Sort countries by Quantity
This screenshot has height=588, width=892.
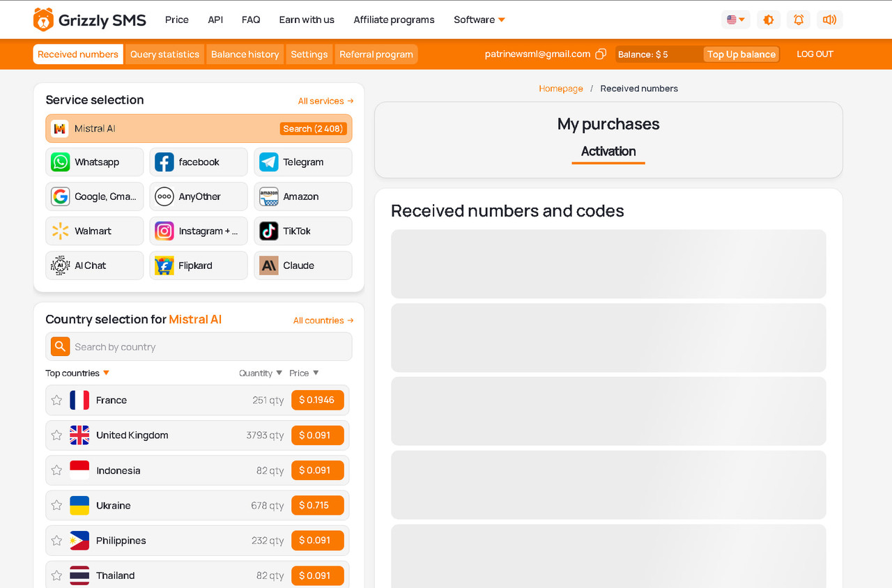261,373
